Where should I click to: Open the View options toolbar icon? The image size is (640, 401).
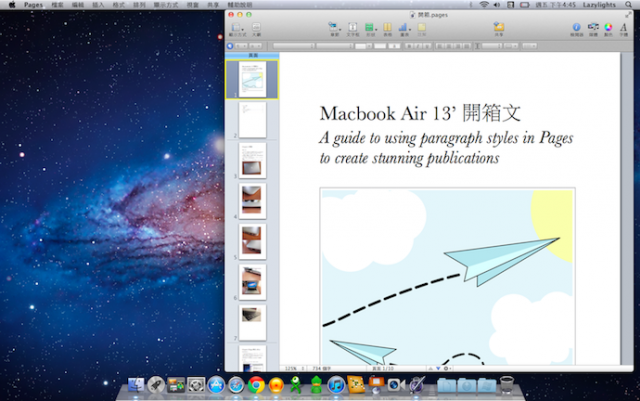click(237, 27)
